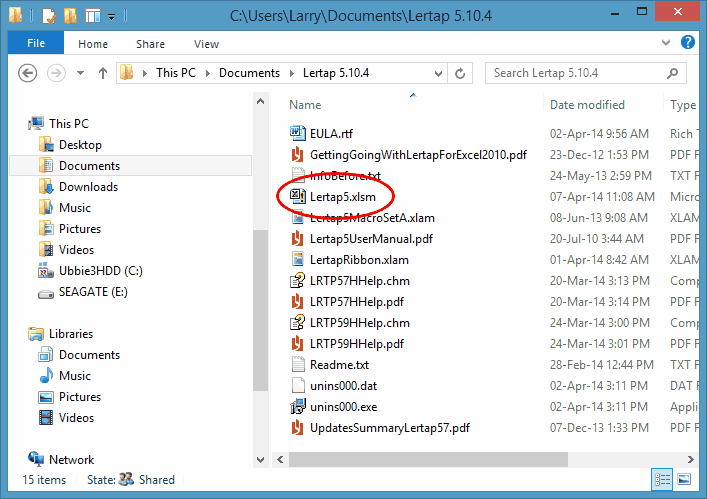Expand the address bar history dropdown

click(439, 73)
